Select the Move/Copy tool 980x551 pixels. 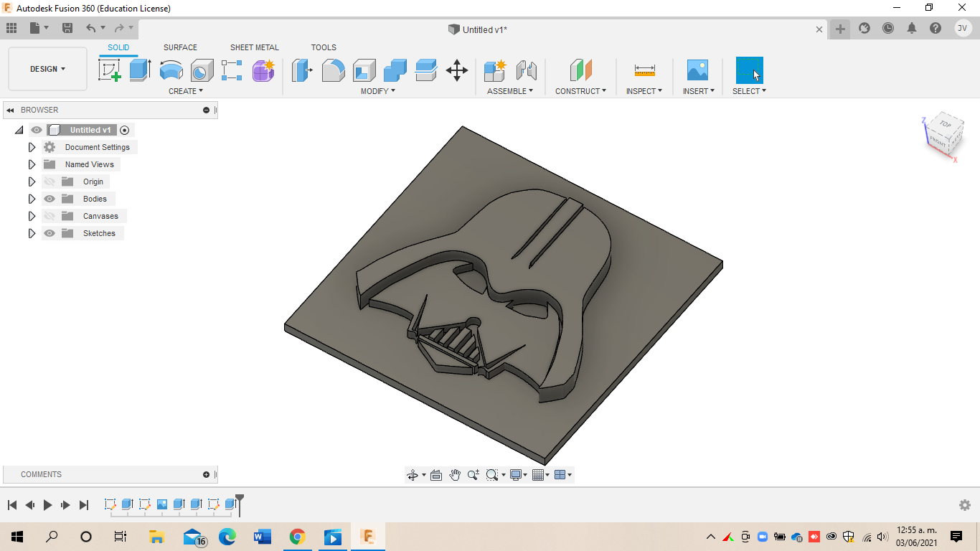pyautogui.click(x=457, y=70)
